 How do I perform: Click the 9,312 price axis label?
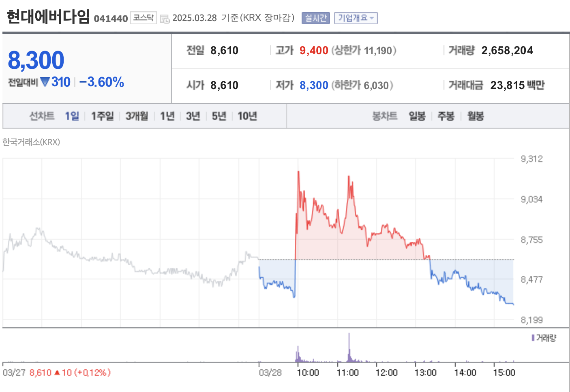[x=531, y=159]
